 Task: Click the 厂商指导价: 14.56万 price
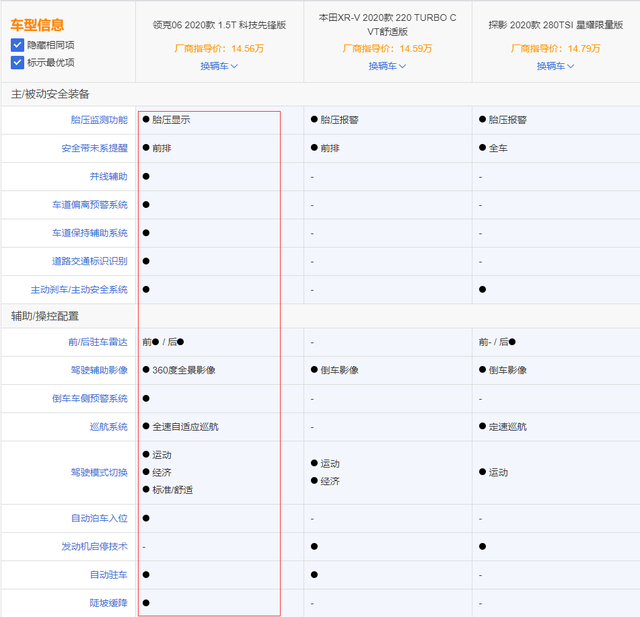coord(219,49)
